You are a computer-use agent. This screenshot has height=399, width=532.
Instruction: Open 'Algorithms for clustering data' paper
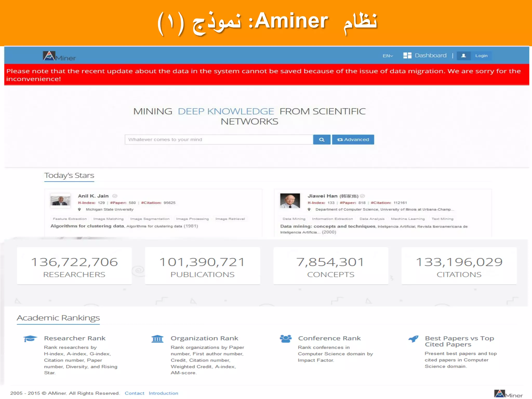(x=87, y=226)
